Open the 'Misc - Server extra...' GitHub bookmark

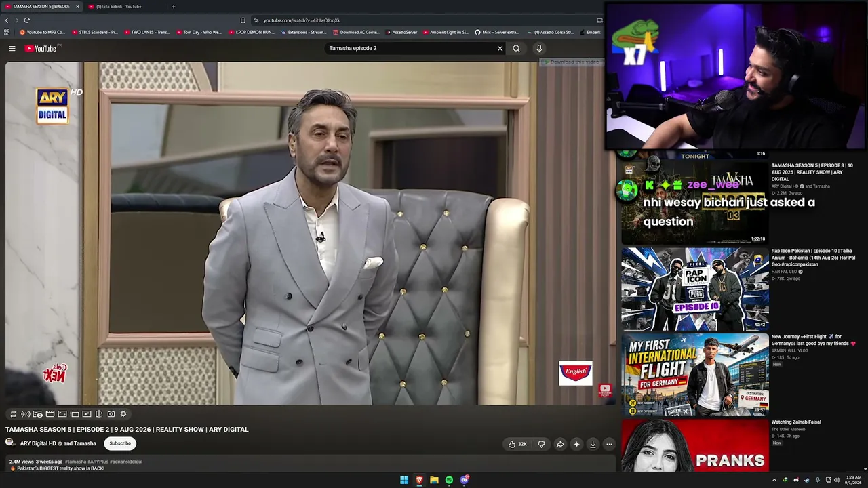pos(497,32)
